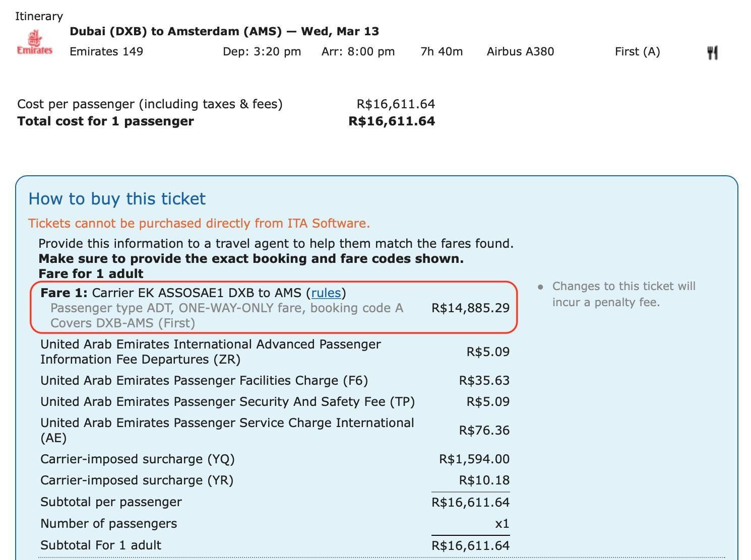Click the Airbus A380 aircraft type
This screenshot has height=560, width=751.
click(520, 51)
